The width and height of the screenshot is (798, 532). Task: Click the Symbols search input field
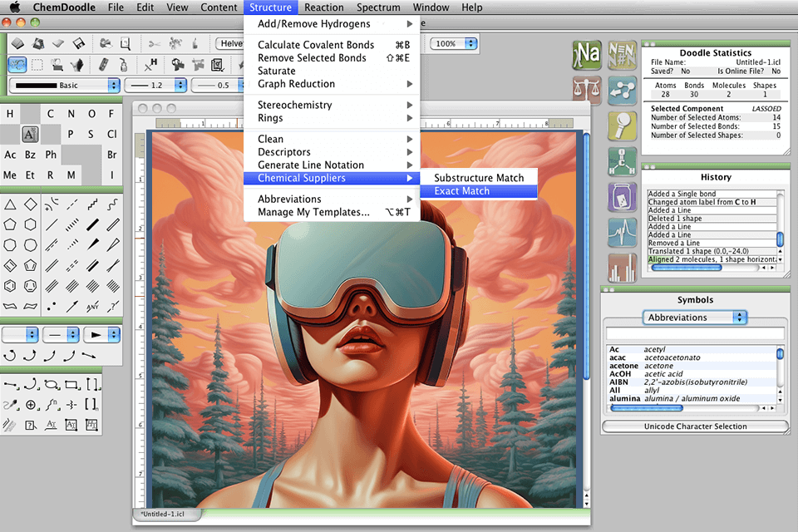695,333
